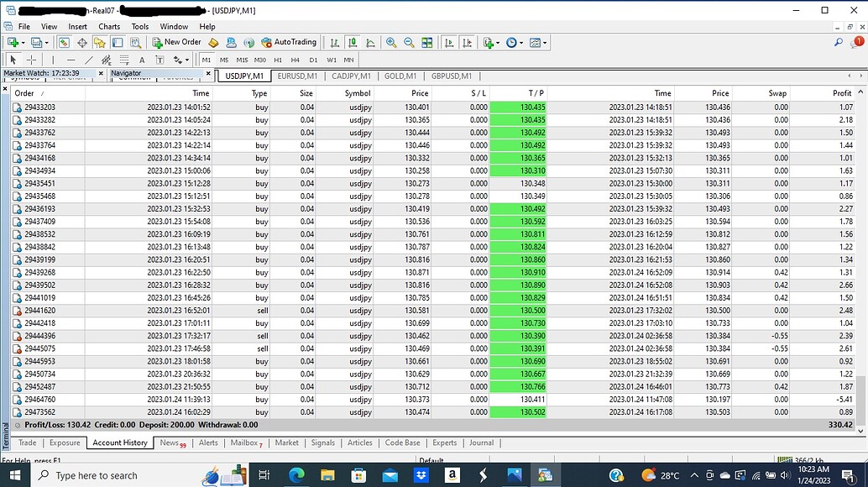This screenshot has width=868, height=487.
Task: Select the text label tool
Action: point(159,60)
